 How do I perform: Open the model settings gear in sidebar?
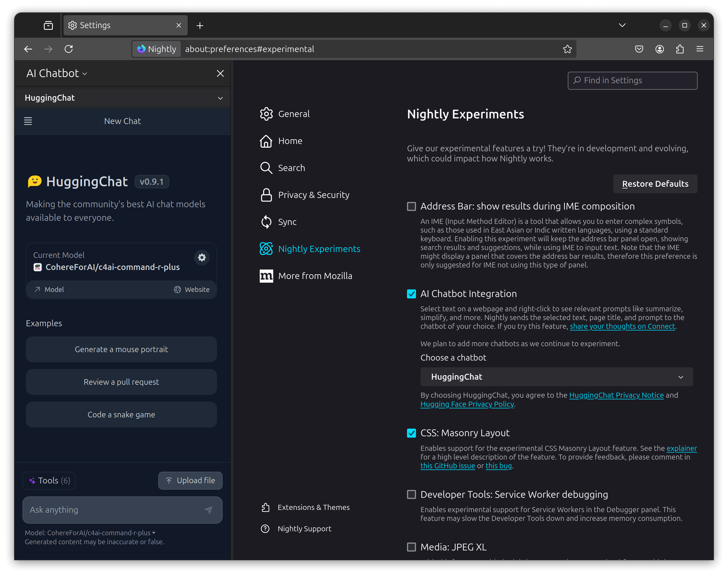pos(202,258)
